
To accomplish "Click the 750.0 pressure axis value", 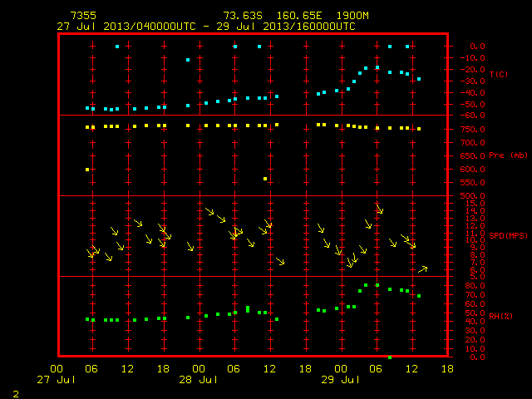I will pos(472,130).
